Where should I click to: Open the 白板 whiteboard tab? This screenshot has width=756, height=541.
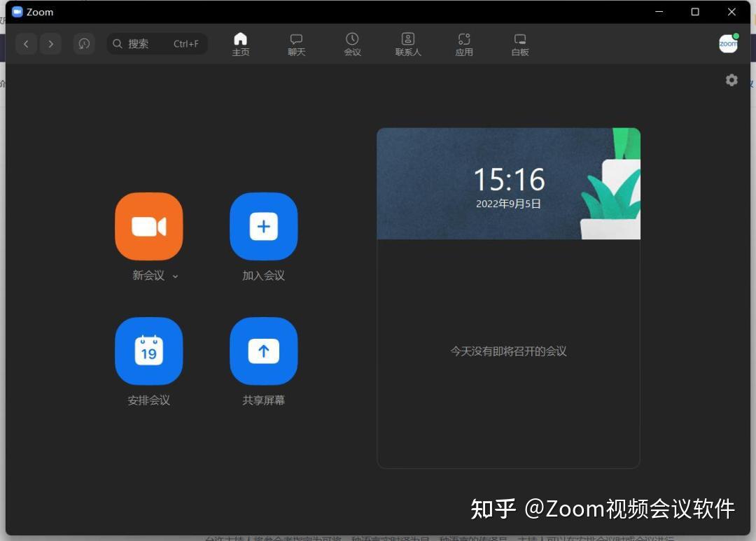(x=520, y=44)
